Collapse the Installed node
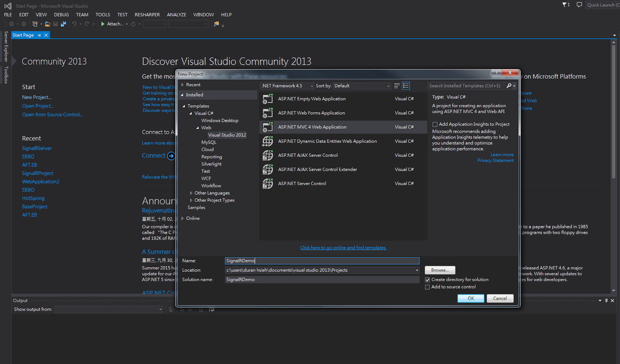The width and height of the screenshot is (620, 364). click(182, 95)
